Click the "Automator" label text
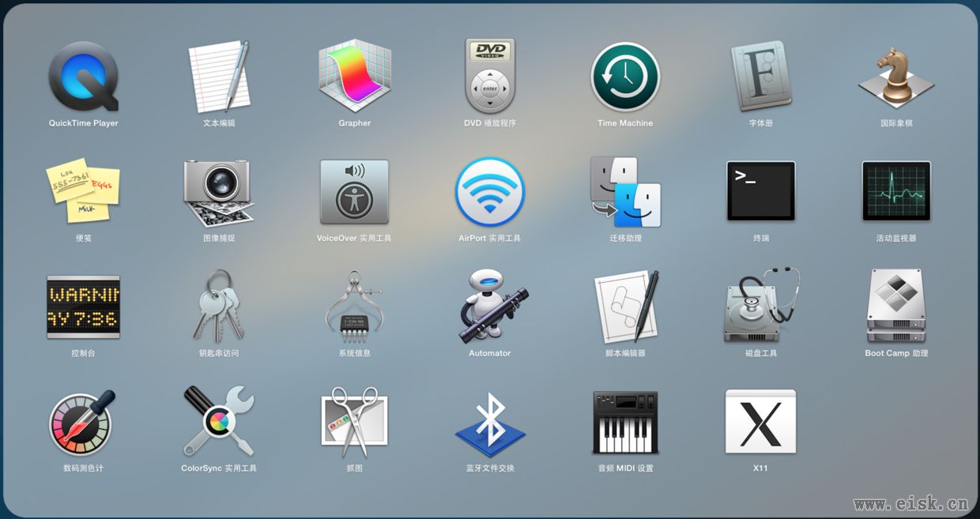Viewport: 980px width, 519px height. (490, 353)
